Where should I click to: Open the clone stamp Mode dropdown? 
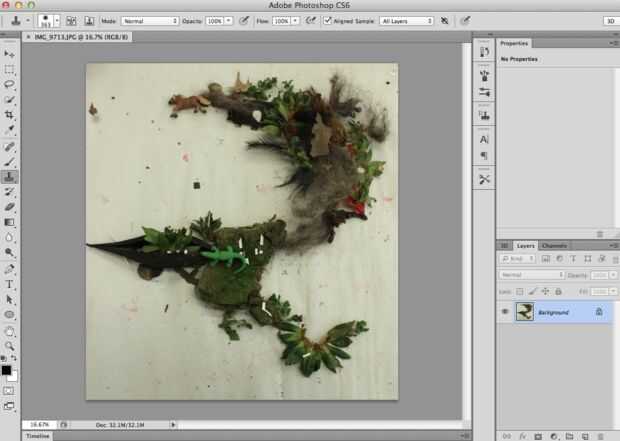tap(150, 21)
